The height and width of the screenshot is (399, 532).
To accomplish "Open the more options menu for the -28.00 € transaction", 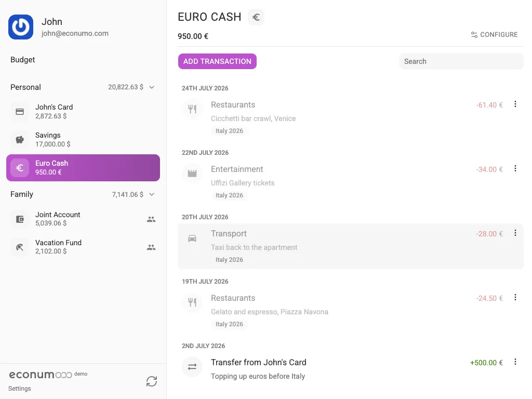I will coord(515,233).
